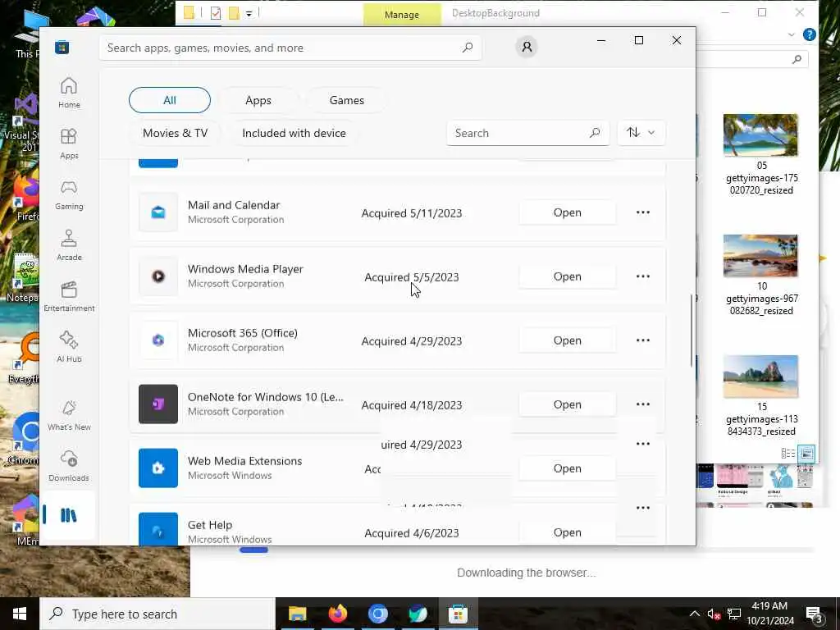Click Web Media Extensions app icon
This screenshot has height=630, width=840.
[x=158, y=468]
